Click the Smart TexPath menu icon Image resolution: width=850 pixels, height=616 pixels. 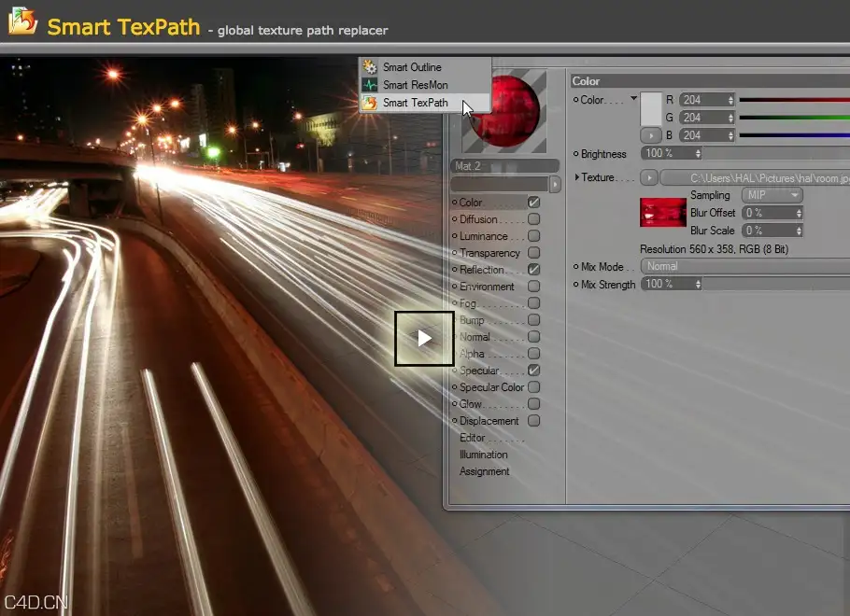[x=370, y=103]
